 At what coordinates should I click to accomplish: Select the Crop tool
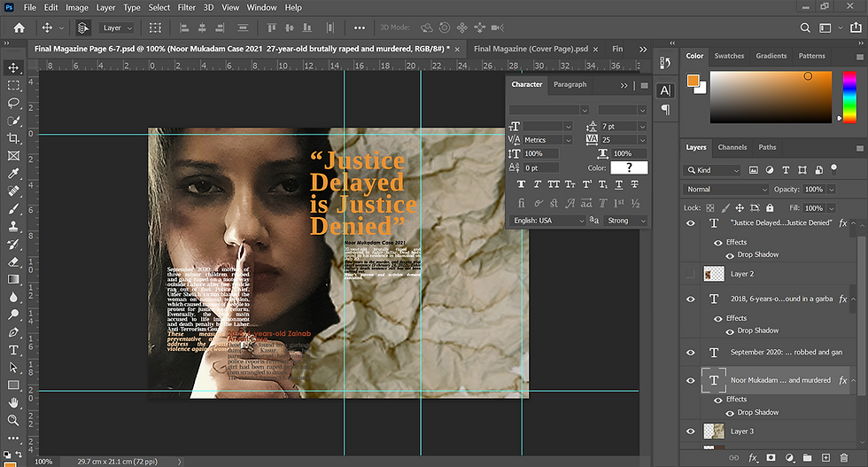[13, 138]
